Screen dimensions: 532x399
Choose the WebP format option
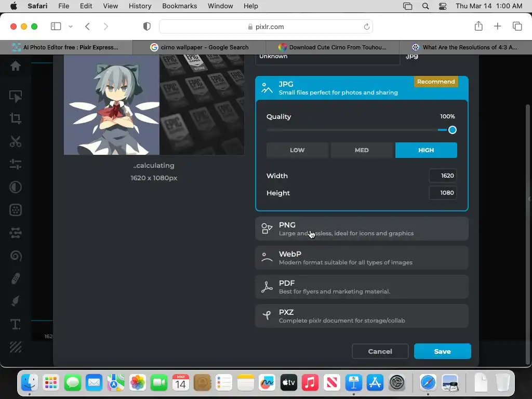point(362,258)
